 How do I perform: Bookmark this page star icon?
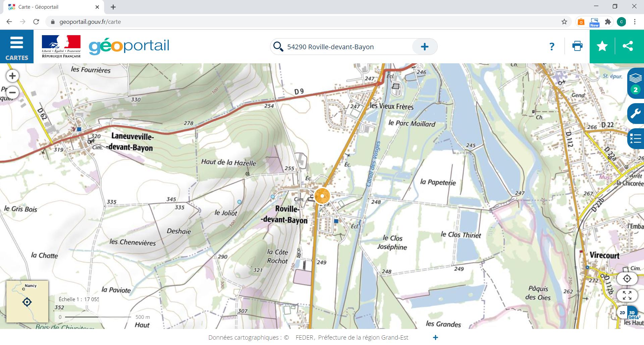coord(564,22)
